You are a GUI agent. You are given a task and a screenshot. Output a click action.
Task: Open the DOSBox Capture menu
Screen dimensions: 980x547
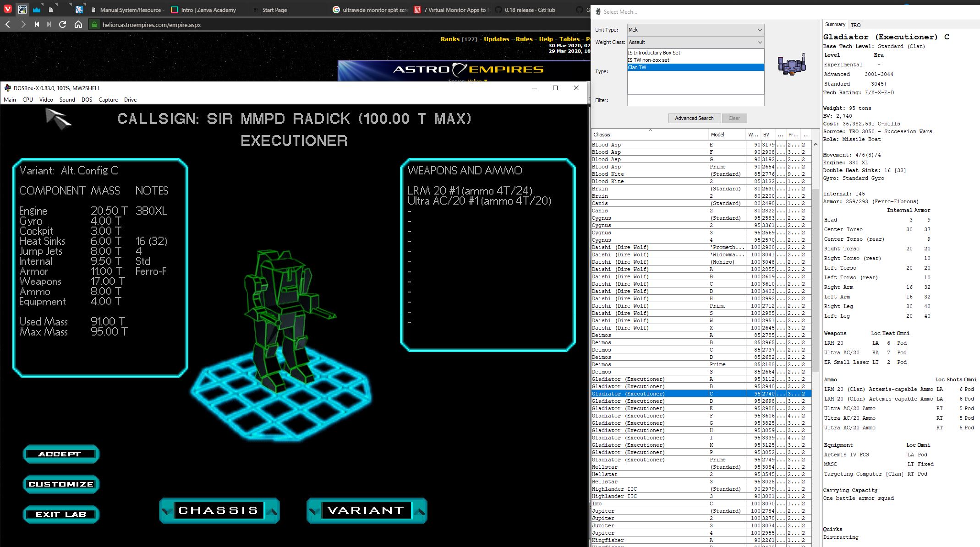(x=108, y=100)
